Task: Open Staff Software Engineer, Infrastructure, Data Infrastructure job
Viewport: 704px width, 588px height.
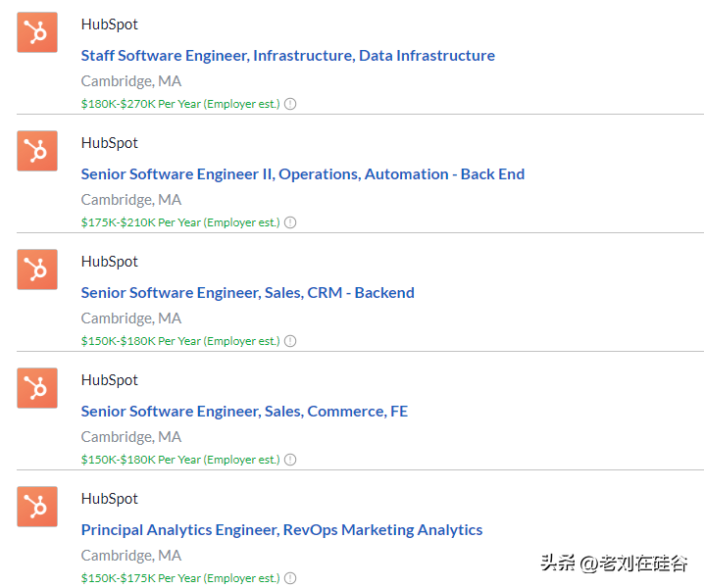Action: [287, 56]
